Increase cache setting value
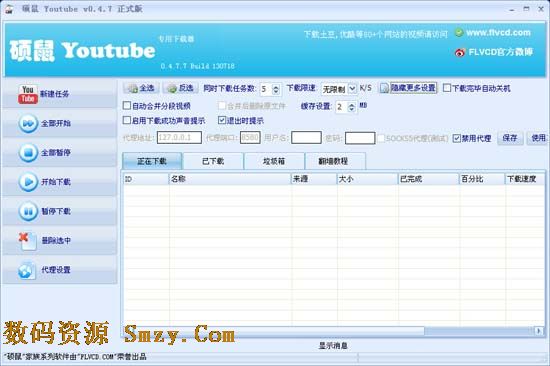Viewport: 550px width, 366px height. click(x=351, y=104)
